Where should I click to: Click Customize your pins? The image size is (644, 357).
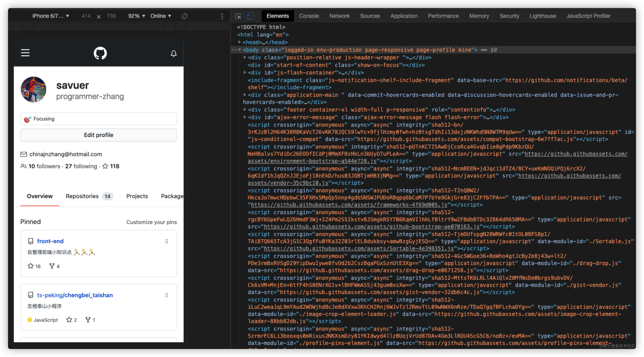coord(152,222)
